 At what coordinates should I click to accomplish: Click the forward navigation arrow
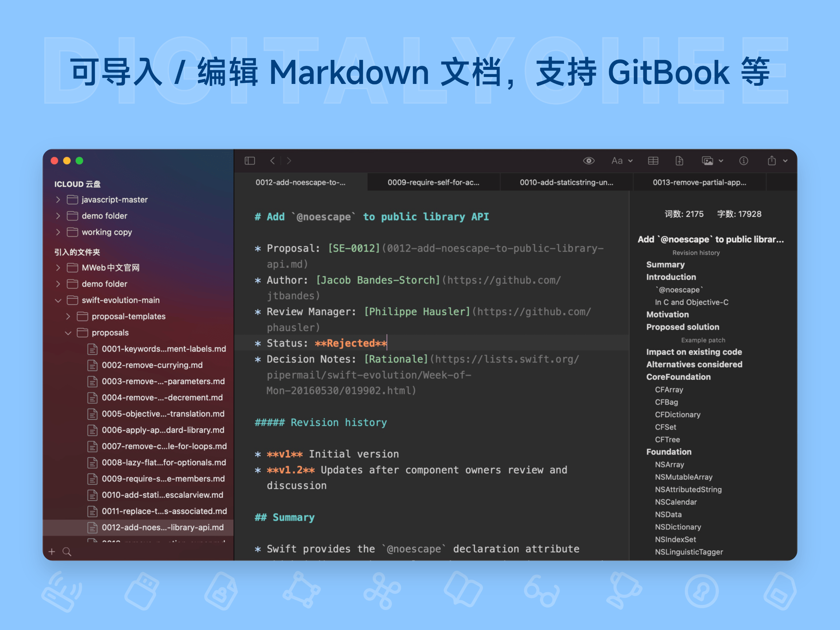coord(288,161)
